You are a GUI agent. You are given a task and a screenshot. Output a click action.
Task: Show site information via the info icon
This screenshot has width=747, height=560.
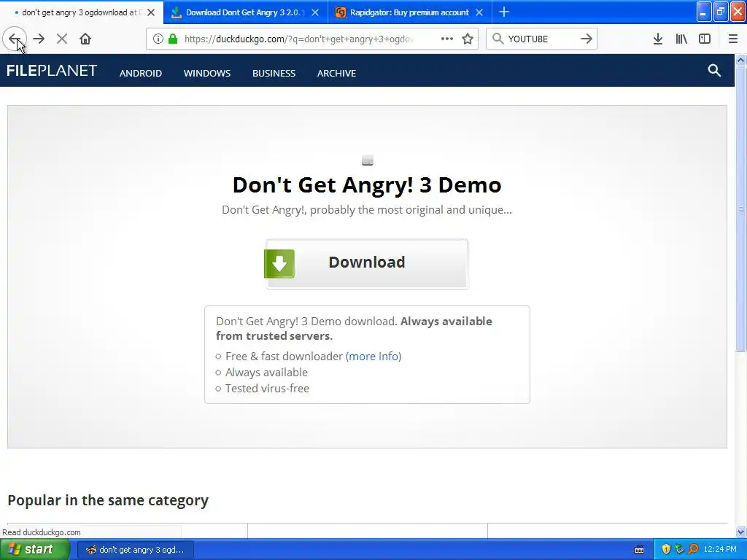[158, 39]
